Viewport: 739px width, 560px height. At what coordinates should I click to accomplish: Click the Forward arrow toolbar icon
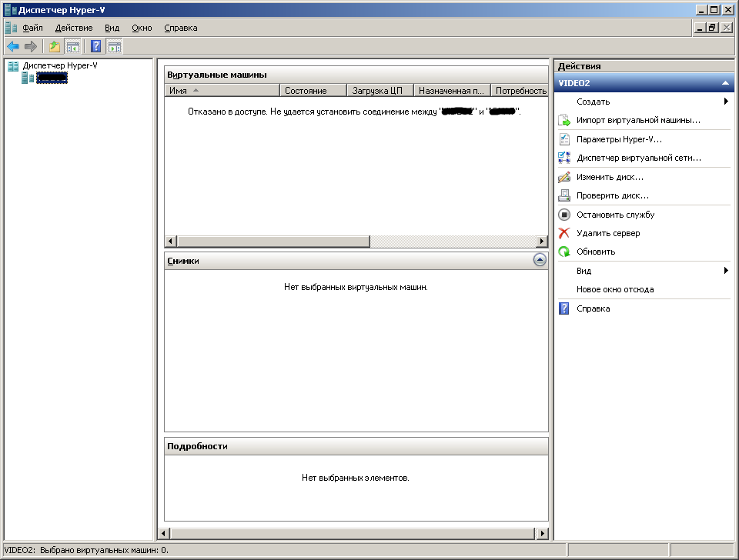(x=31, y=47)
